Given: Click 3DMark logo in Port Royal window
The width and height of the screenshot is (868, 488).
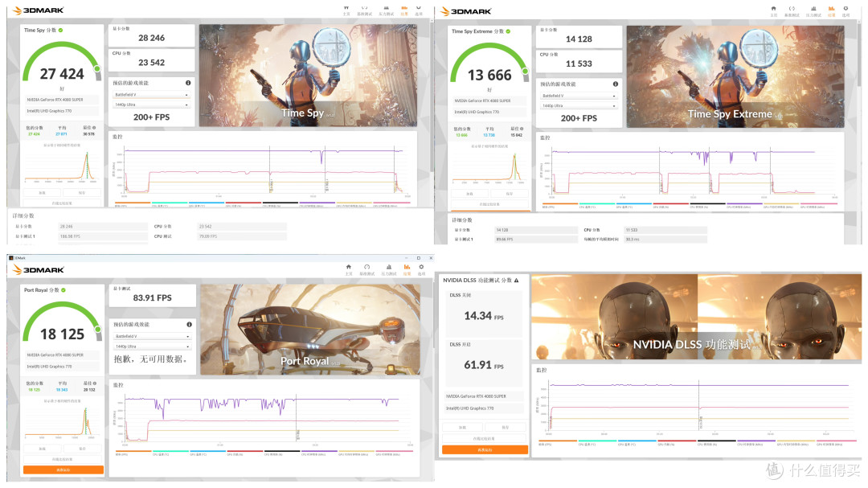Looking at the screenshot, I should (38, 270).
